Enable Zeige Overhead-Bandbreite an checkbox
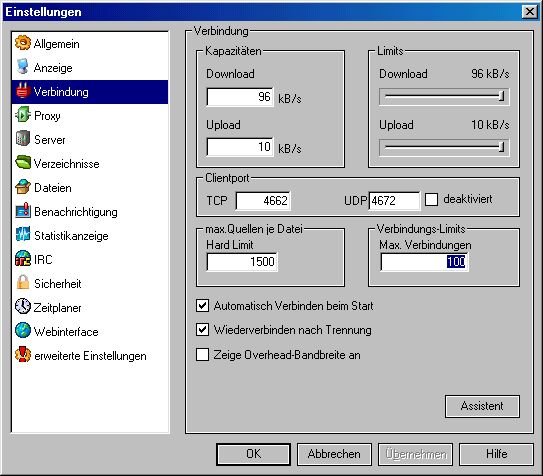543x476 pixels. coord(202,355)
